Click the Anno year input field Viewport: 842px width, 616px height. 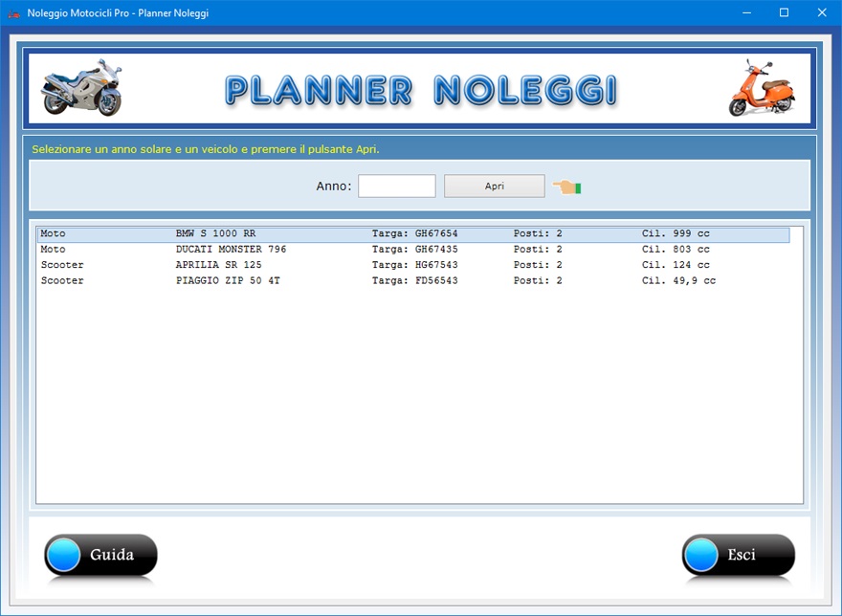(397, 186)
